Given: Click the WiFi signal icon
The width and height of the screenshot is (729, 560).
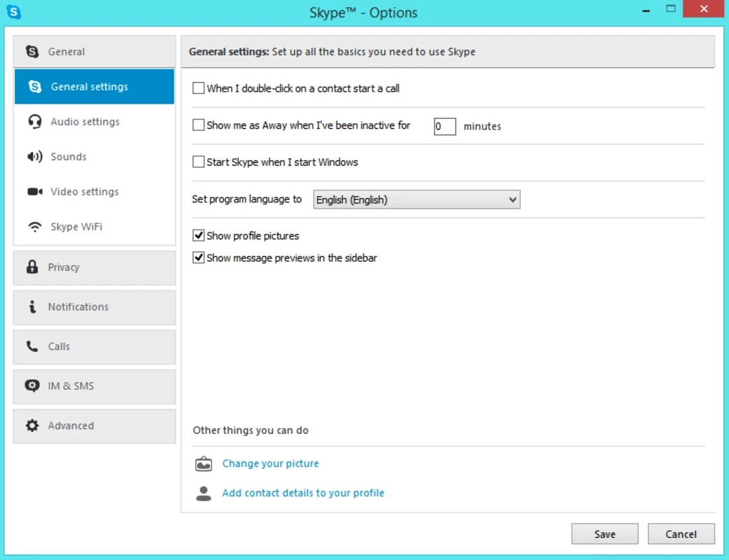Looking at the screenshot, I should click(34, 227).
